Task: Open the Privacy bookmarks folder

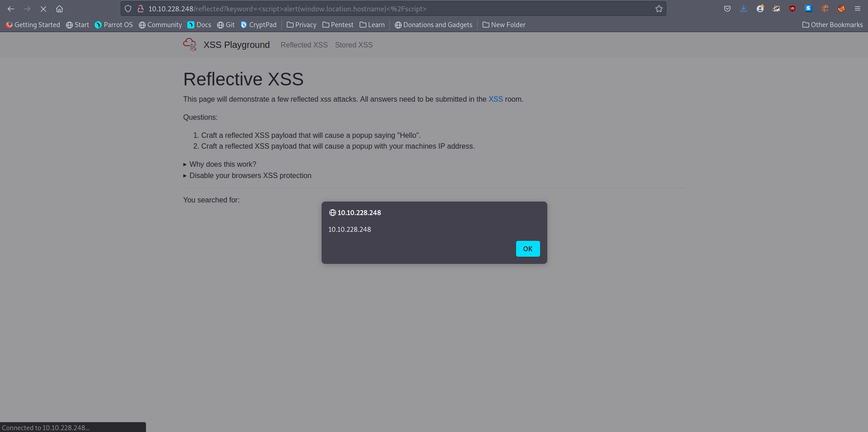Action: (302, 25)
